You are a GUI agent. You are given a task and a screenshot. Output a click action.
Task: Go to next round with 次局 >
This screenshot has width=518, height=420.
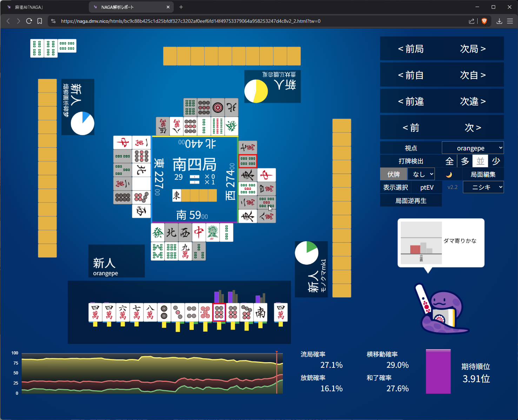tap(473, 49)
